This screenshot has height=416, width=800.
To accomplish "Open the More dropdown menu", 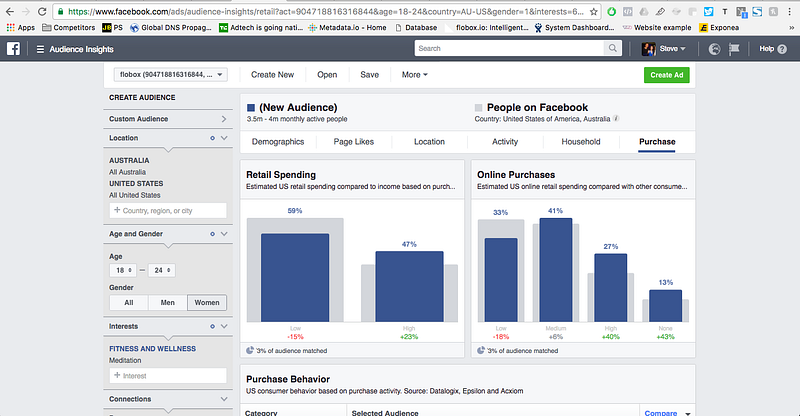I will point(414,75).
